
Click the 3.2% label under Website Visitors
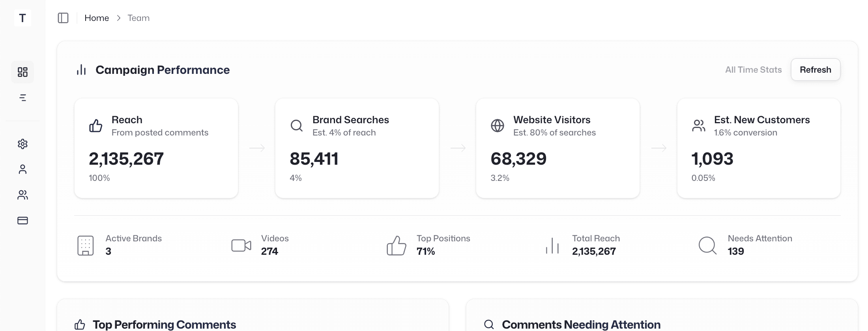point(500,178)
